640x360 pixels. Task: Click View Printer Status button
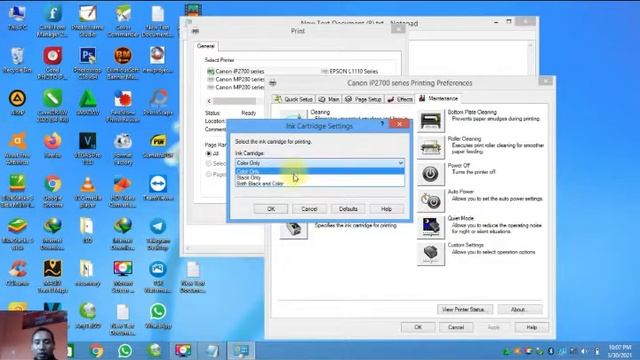[465, 309]
